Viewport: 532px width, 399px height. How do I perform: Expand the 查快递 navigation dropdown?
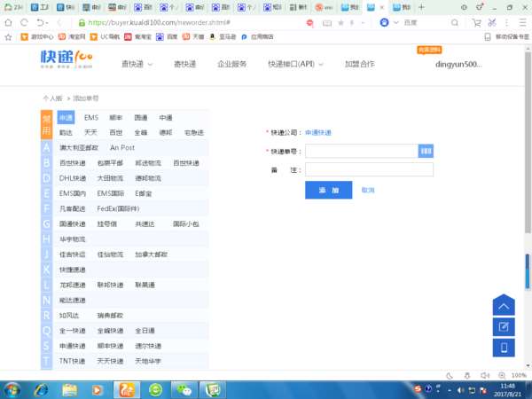click(x=137, y=64)
